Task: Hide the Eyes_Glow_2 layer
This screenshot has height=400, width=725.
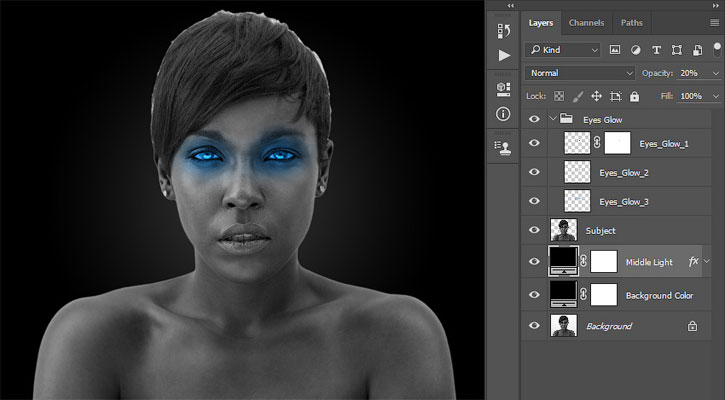Action: pos(535,172)
